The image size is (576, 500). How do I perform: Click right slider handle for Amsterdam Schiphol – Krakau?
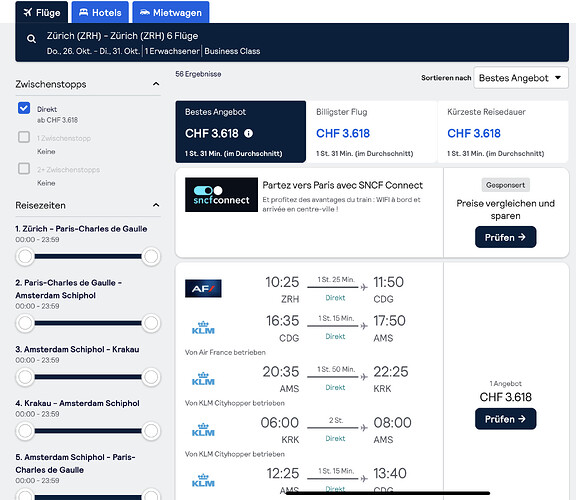(x=151, y=377)
